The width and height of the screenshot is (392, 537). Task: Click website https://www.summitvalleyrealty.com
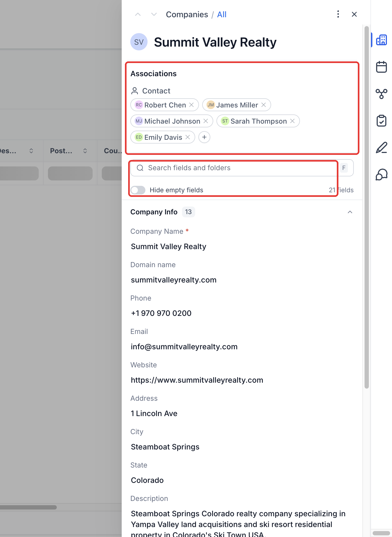tap(197, 380)
